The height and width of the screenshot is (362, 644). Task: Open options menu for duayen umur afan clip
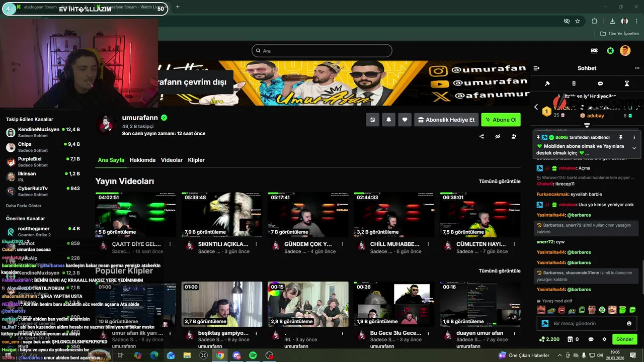click(514, 333)
